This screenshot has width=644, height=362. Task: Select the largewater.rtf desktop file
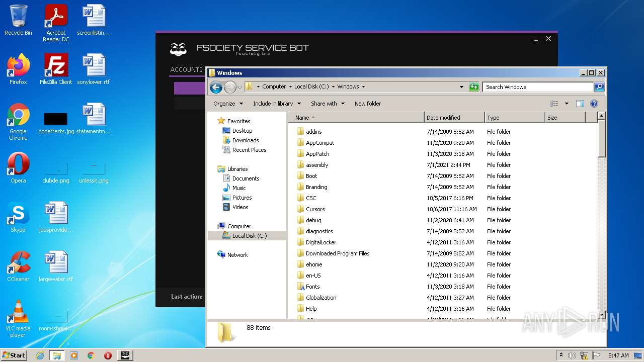coord(56,266)
